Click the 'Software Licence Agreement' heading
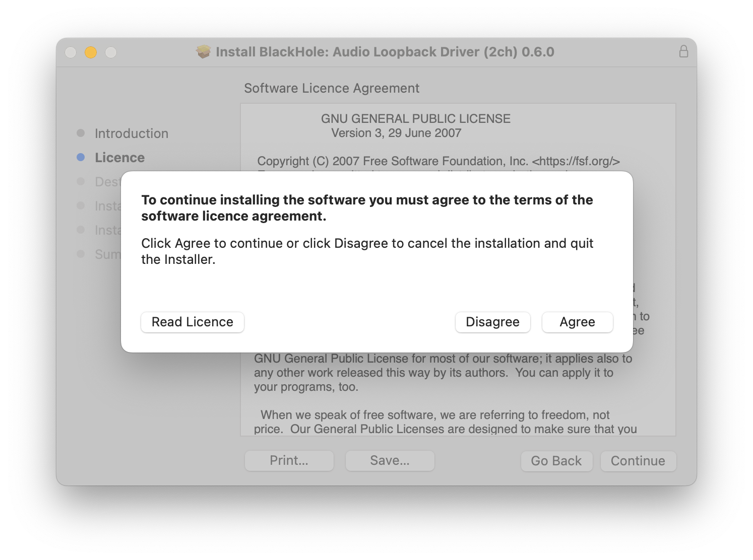Image resolution: width=753 pixels, height=560 pixels. tap(332, 88)
